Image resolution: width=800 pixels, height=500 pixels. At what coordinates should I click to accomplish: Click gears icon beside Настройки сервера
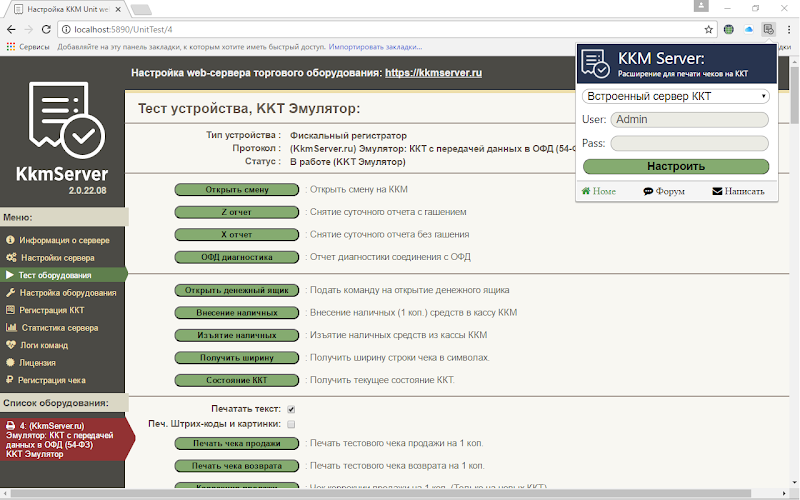tap(11, 258)
